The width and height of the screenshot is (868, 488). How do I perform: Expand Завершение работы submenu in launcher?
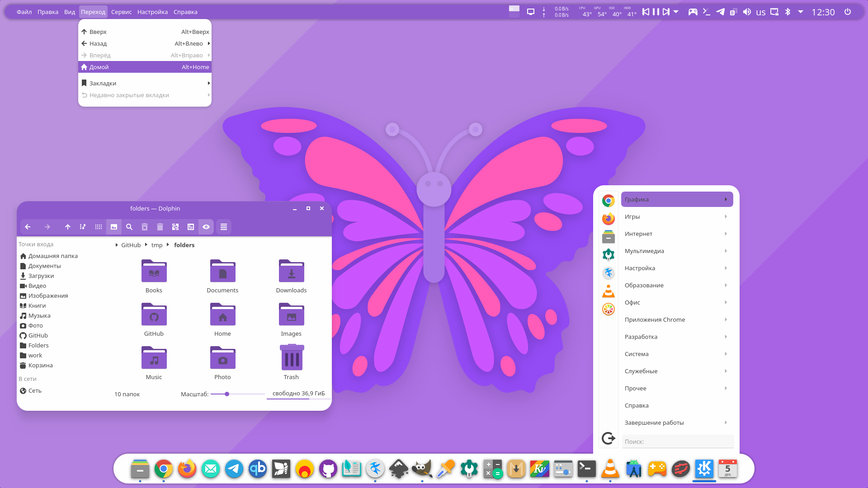677,422
